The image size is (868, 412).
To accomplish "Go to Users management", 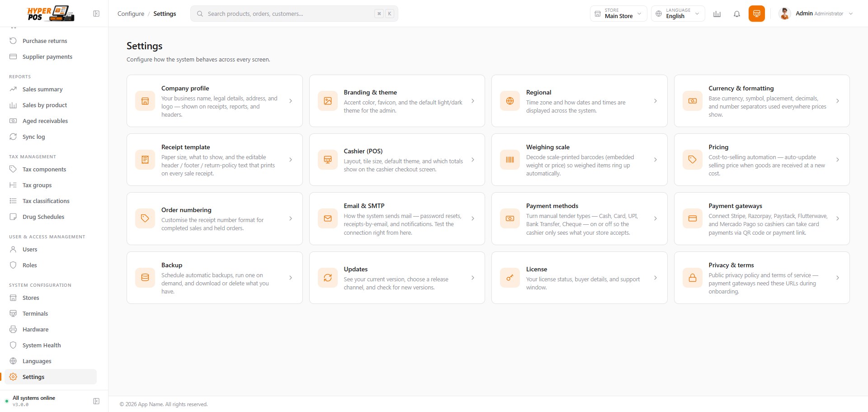I will click(x=51, y=249).
